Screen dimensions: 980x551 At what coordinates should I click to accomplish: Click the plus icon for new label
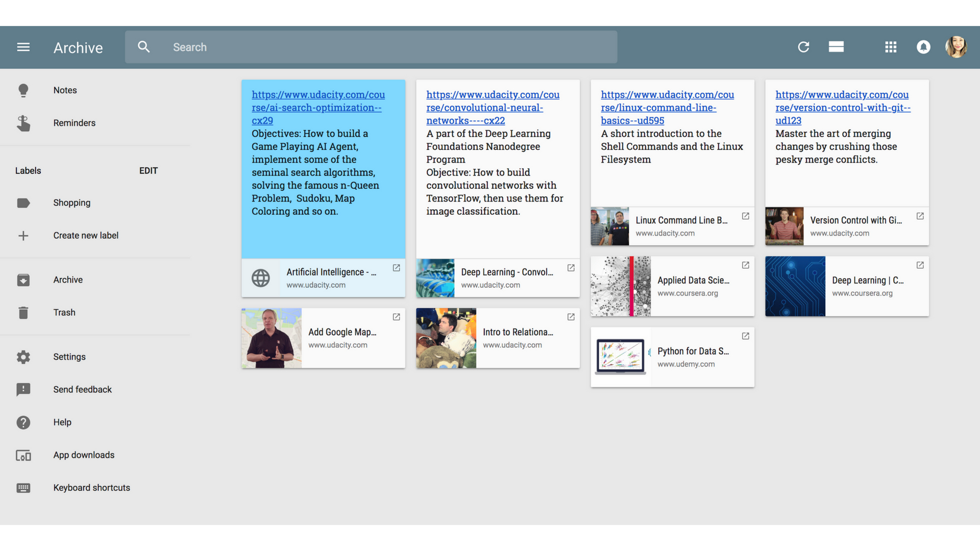click(23, 236)
